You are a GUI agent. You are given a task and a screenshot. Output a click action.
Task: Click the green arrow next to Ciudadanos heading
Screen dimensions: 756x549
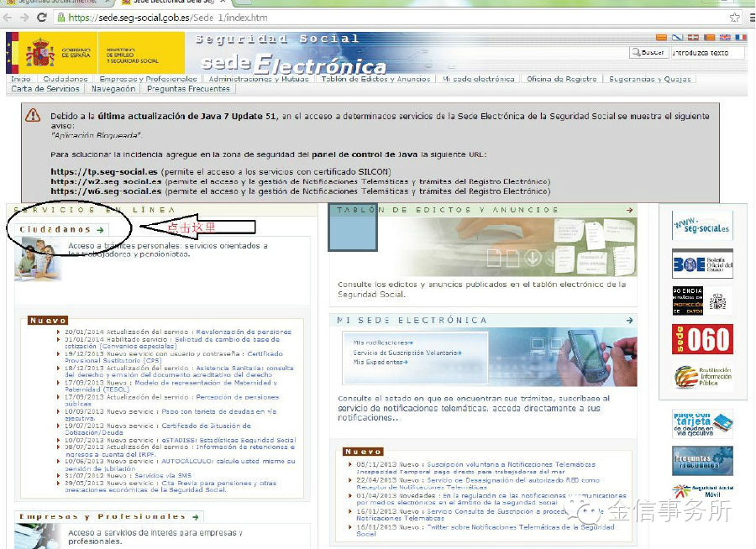click(100, 230)
